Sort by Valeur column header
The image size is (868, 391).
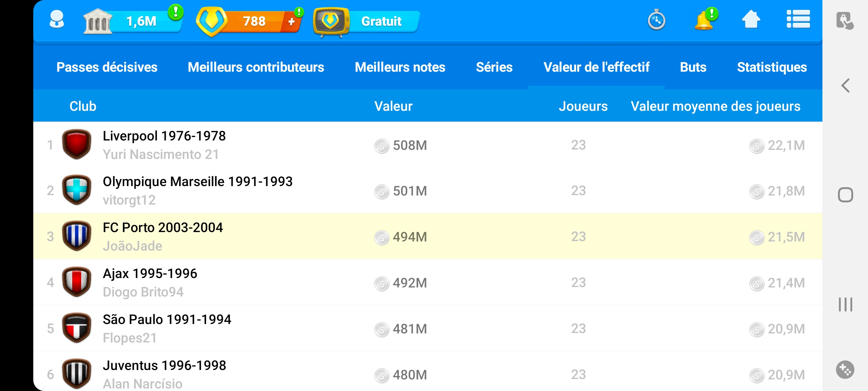[x=393, y=106]
